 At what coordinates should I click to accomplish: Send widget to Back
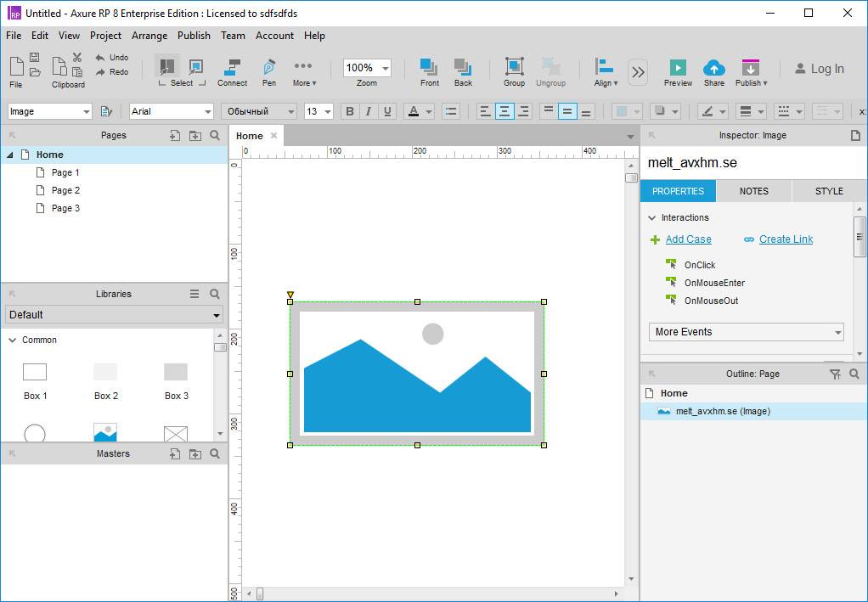coord(463,72)
